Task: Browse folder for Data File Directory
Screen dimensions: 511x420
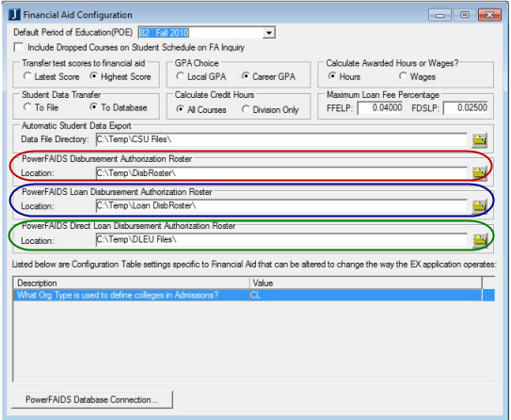Action: pyautogui.click(x=479, y=140)
